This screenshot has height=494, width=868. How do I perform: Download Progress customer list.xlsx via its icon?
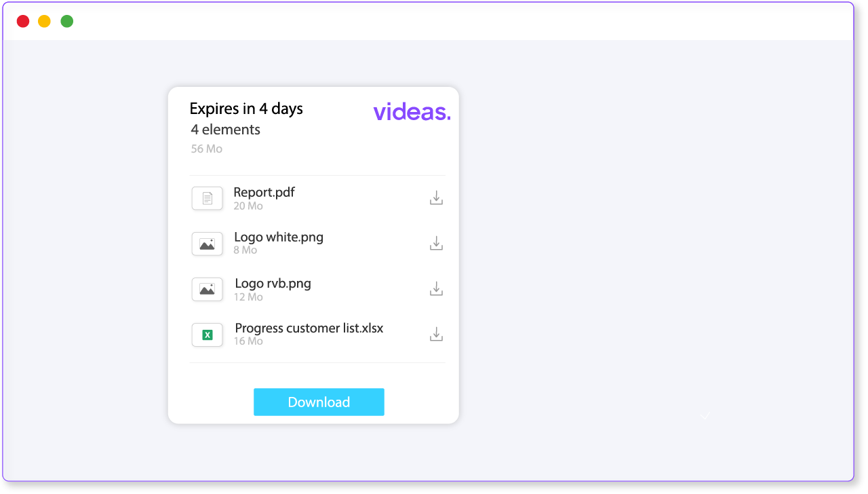pos(437,334)
